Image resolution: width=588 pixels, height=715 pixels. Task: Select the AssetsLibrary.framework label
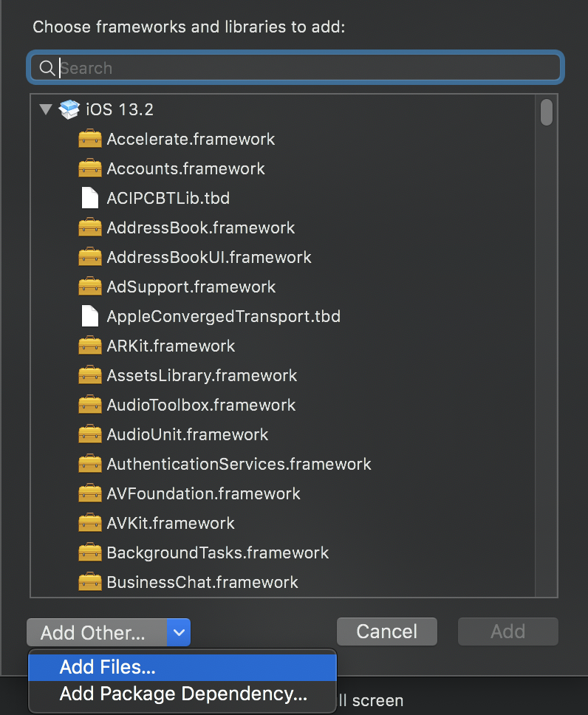(x=202, y=376)
